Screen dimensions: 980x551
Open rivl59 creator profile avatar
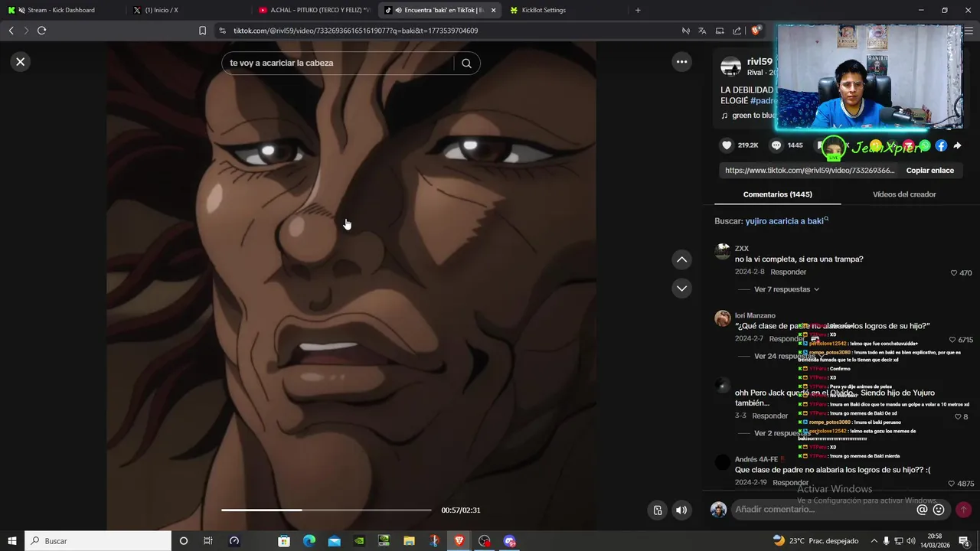pos(730,67)
